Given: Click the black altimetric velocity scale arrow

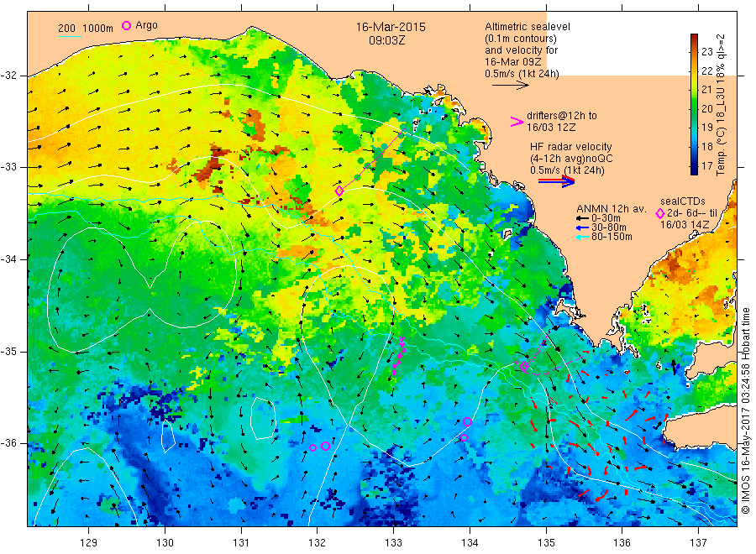Looking at the screenshot, I should (511, 86).
